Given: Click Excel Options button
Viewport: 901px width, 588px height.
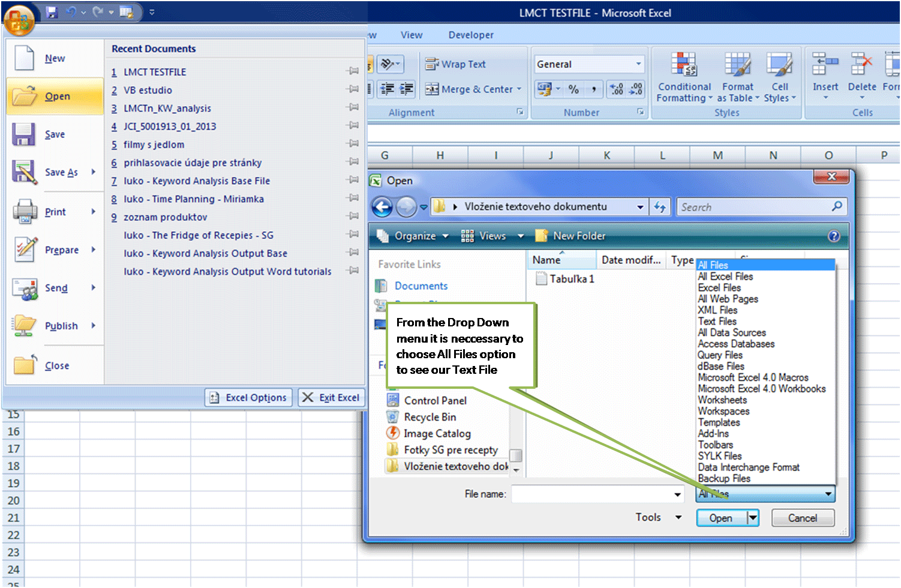Looking at the screenshot, I should (249, 397).
